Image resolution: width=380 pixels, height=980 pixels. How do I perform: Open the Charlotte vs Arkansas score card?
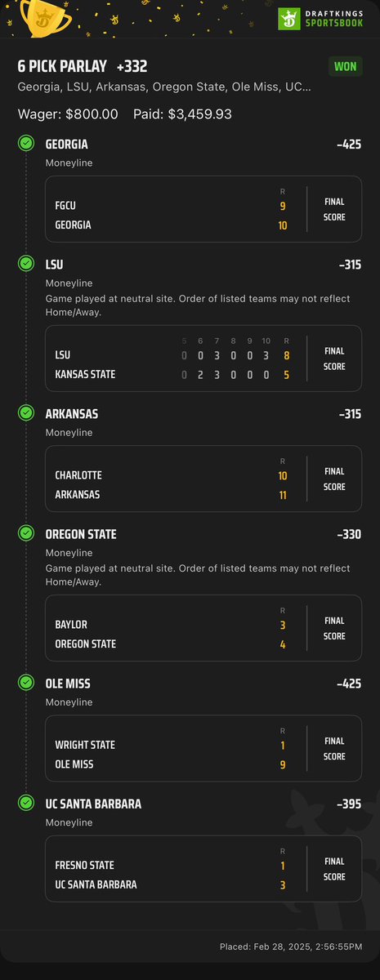(x=203, y=479)
